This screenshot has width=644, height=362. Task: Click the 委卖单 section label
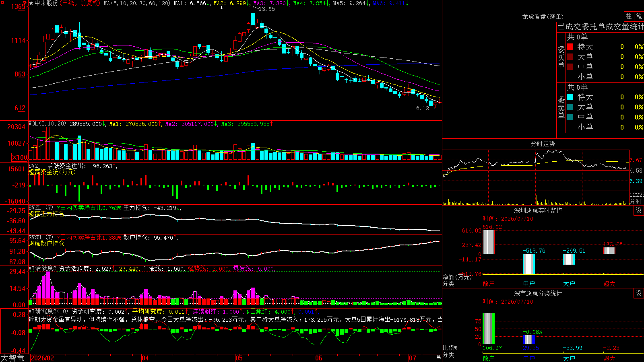point(561,107)
